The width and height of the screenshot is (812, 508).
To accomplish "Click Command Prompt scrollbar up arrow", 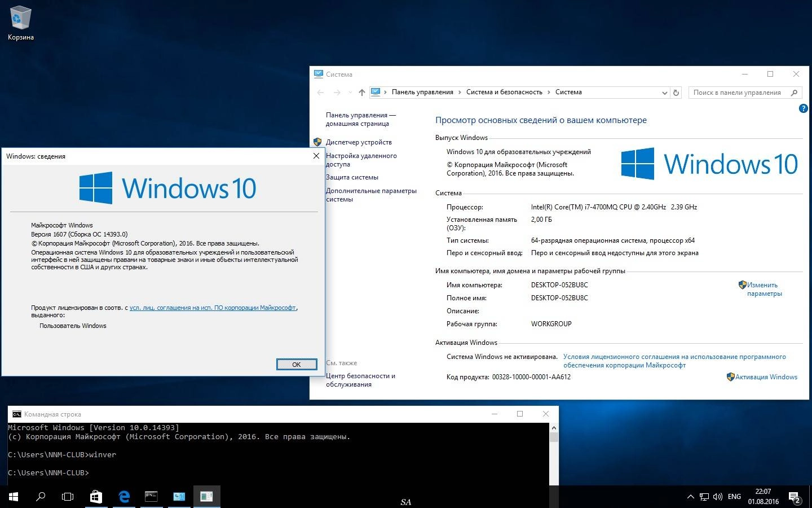I will coord(554,428).
